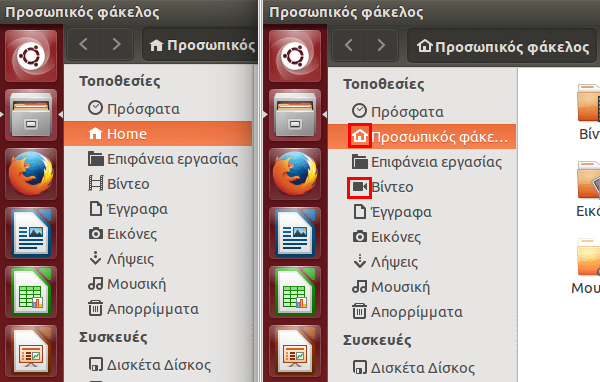Open Εικόνες in left window sidebar
Image resolution: width=600 pixels, height=382 pixels.
158,234
